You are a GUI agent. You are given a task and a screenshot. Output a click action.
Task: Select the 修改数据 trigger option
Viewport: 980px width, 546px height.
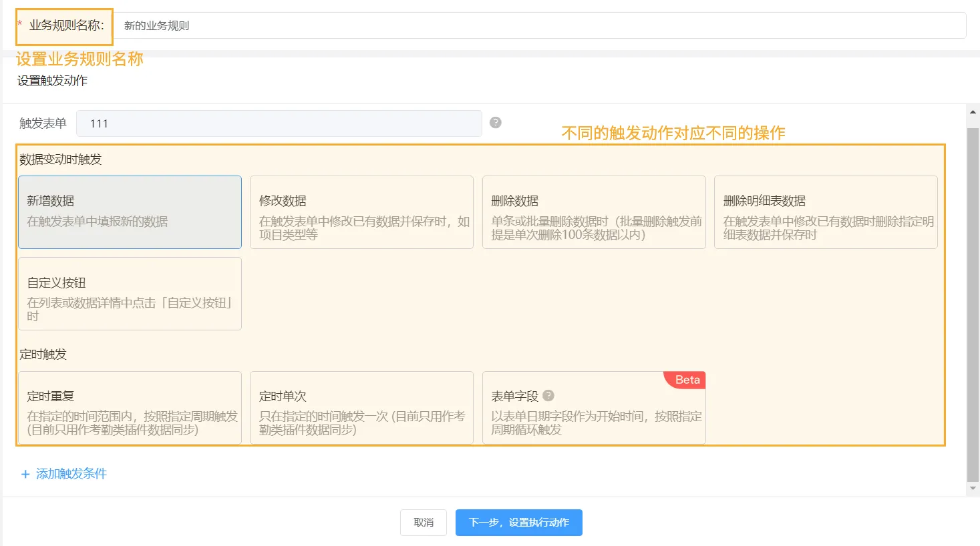[361, 212]
